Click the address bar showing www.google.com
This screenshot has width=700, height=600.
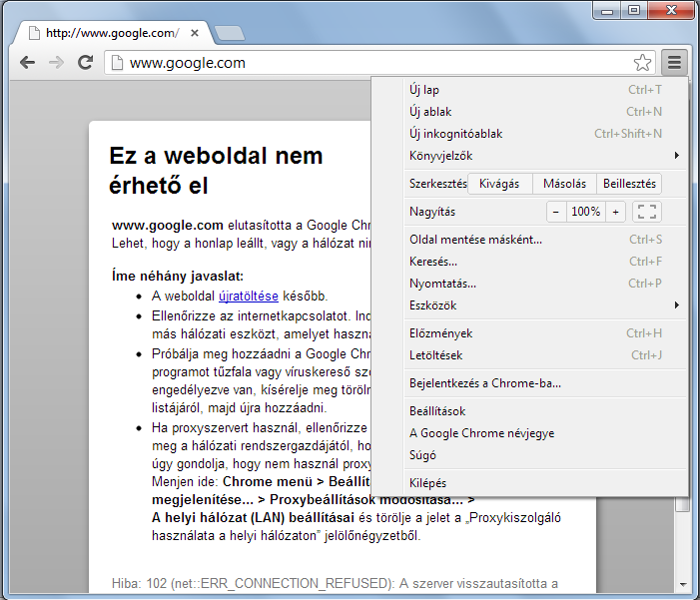click(x=379, y=63)
